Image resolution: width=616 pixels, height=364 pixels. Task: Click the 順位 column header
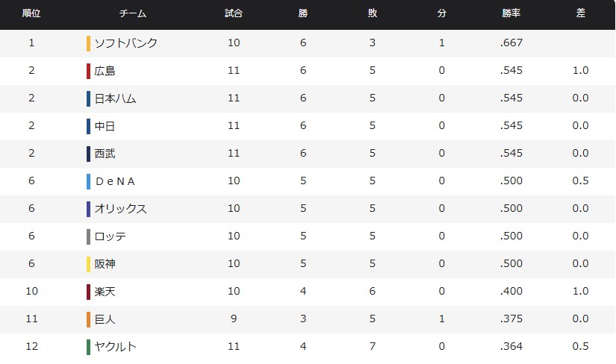31,14
